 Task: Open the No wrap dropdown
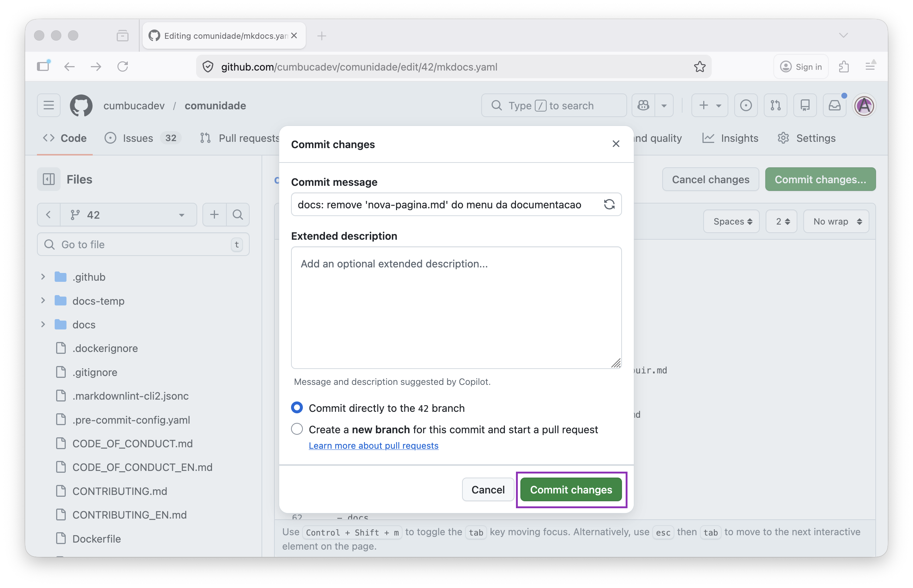(x=836, y=222)
